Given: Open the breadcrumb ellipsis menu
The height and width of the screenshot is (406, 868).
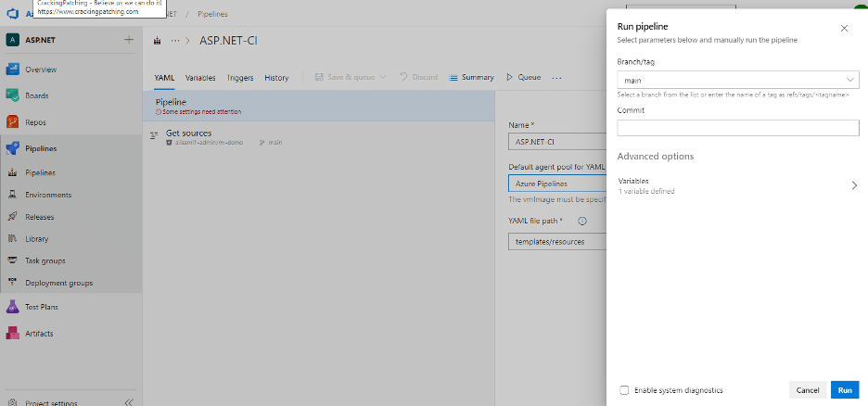Looking at the screenshot, I should click(175, 41).
